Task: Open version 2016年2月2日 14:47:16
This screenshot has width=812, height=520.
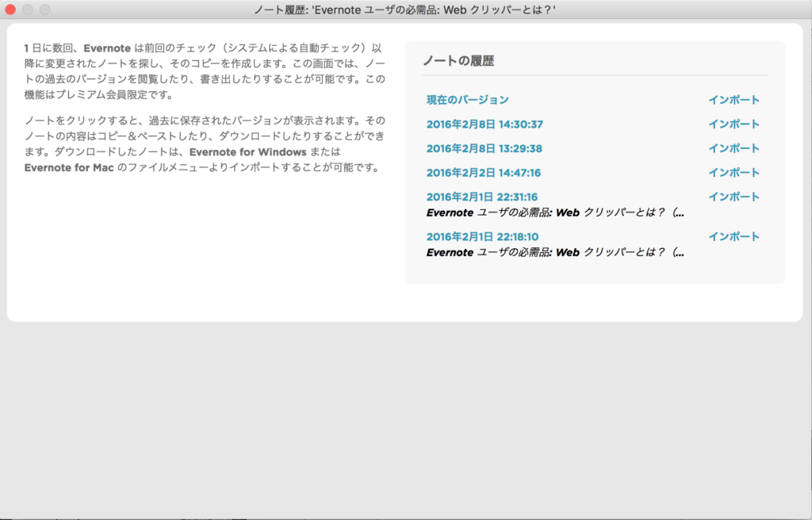Action: pos(484,173)
